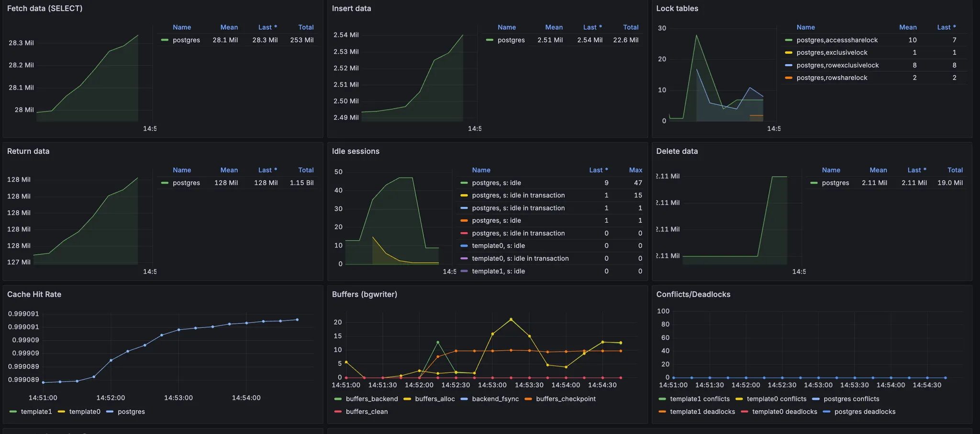The image size is (980, 434).
Task: Toggle postgres series in Return data legend
Action: pyautogui.click(x=186, y=183)
